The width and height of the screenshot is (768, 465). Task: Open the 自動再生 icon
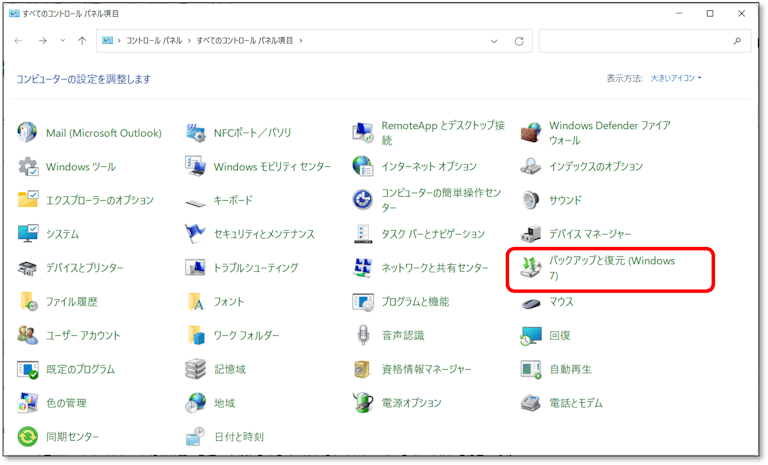[531, 369]
